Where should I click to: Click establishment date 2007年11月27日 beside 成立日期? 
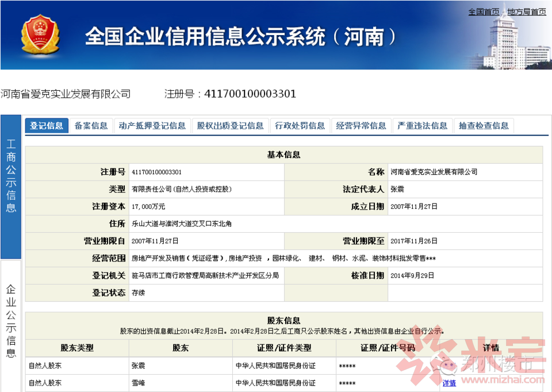coord(413,206)
